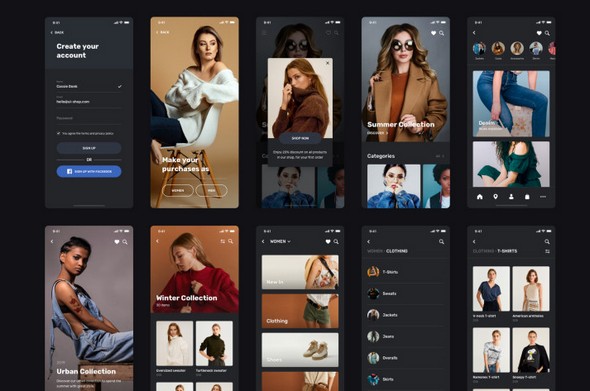
Task: Choose the WOMEN button on purchases screen
Action: click(178, 190)
